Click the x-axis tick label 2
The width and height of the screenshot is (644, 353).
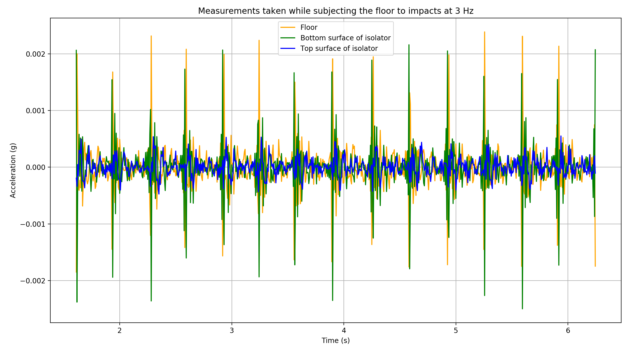pyautogui.click(x=120, y=330)
